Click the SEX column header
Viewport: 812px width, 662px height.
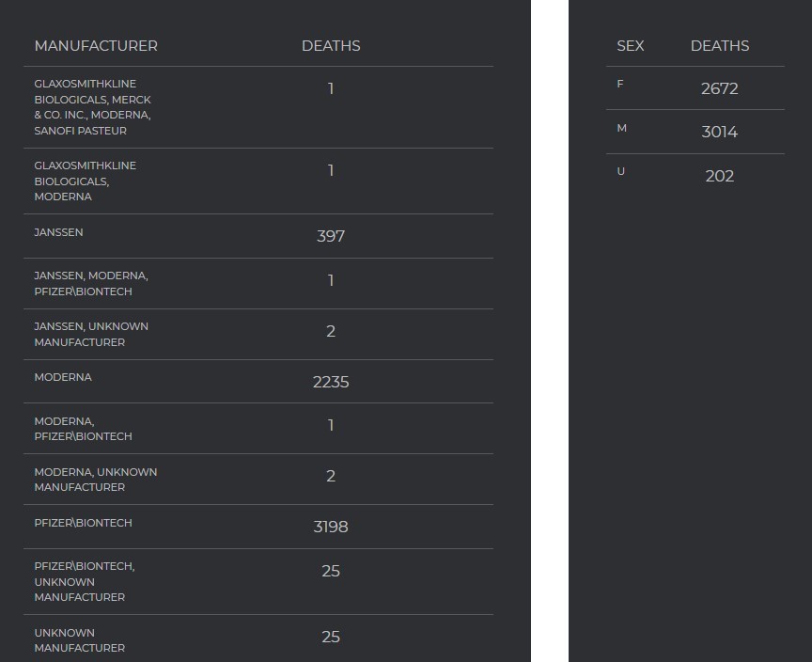click(x=631, y=46)
